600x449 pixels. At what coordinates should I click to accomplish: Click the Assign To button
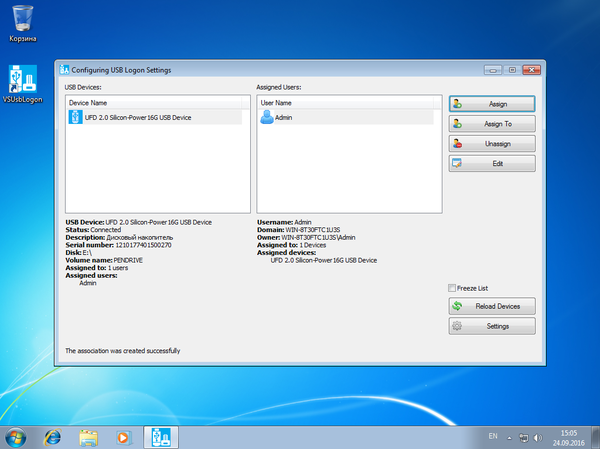(492, 123)
